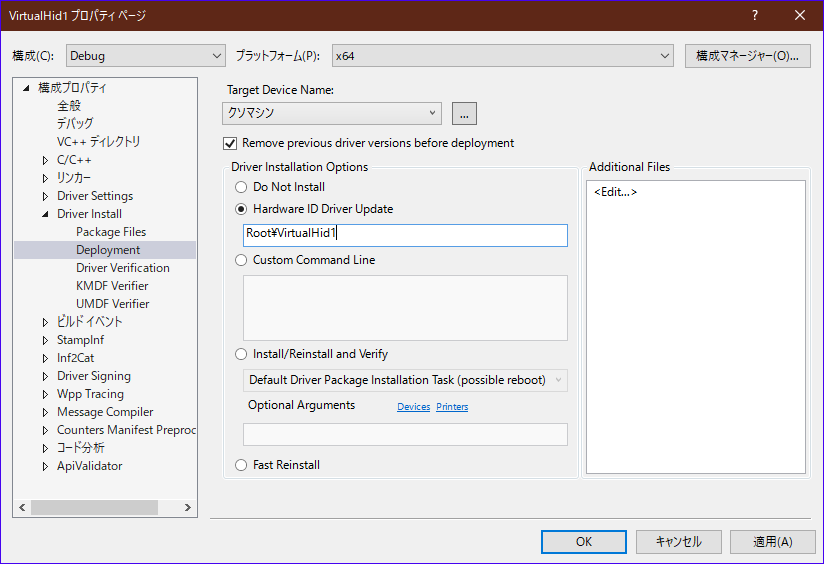Expand the Inf2Cat node

[45, 358]
